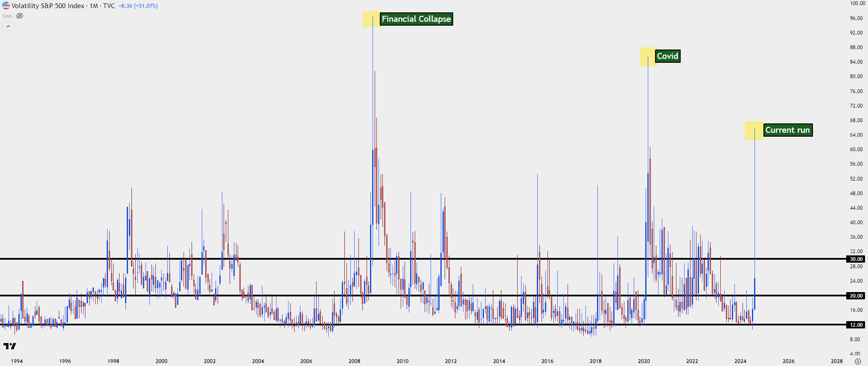Click the US flag symbol icon
The width and height of the screenshot is (868, 366).
(6, 6)
